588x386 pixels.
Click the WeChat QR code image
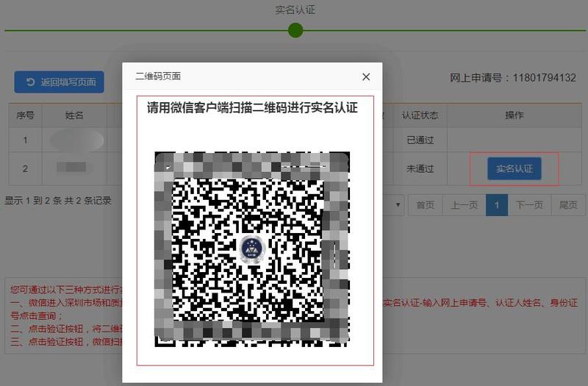251,249
